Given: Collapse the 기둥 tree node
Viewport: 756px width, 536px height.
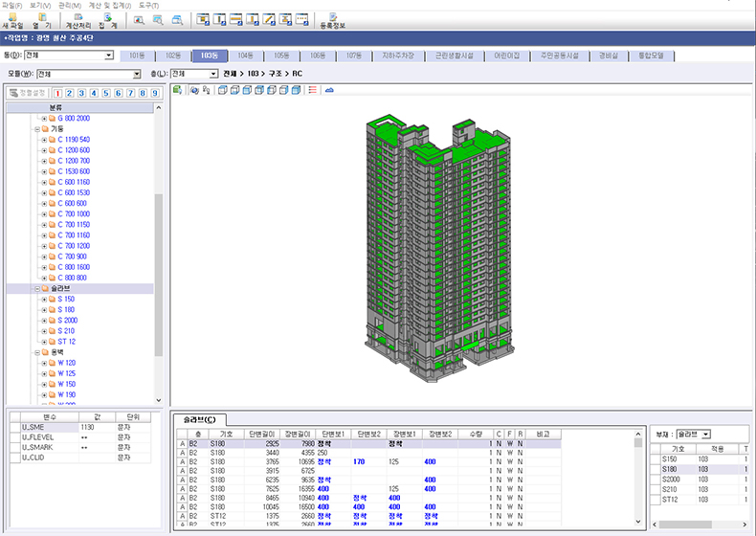Looking at the screenshot, I should coord(37,129).
